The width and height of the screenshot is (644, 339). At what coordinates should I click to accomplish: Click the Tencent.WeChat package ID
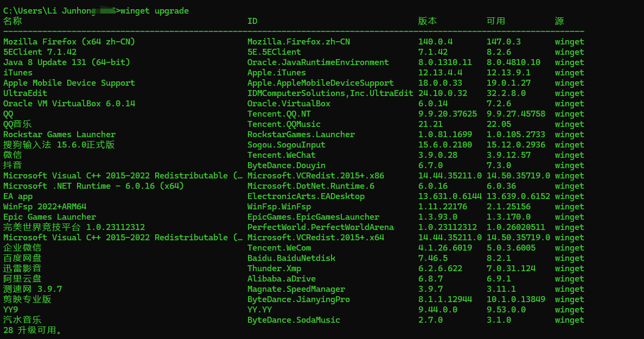pyautogui.click(x=281, y=155)
